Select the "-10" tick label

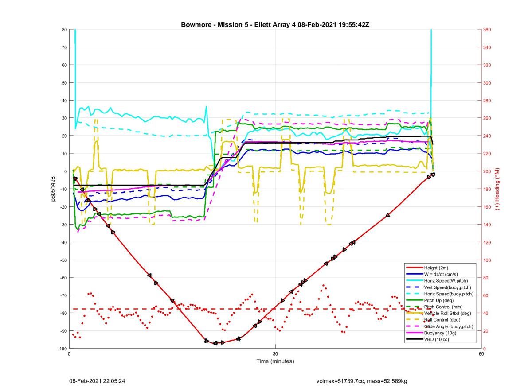coord(63,189)
